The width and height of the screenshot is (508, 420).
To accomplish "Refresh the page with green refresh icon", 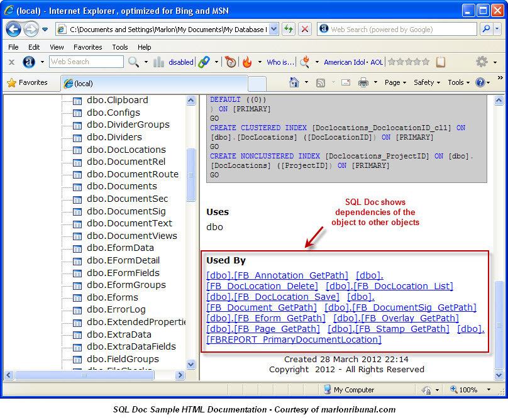I will pyautogui.click(x=287, y=29).
